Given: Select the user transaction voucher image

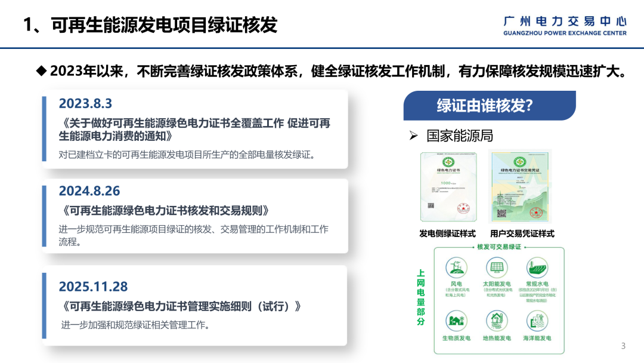Looking at the screenshot, I should pyautogui.click(x=520, y=187).
